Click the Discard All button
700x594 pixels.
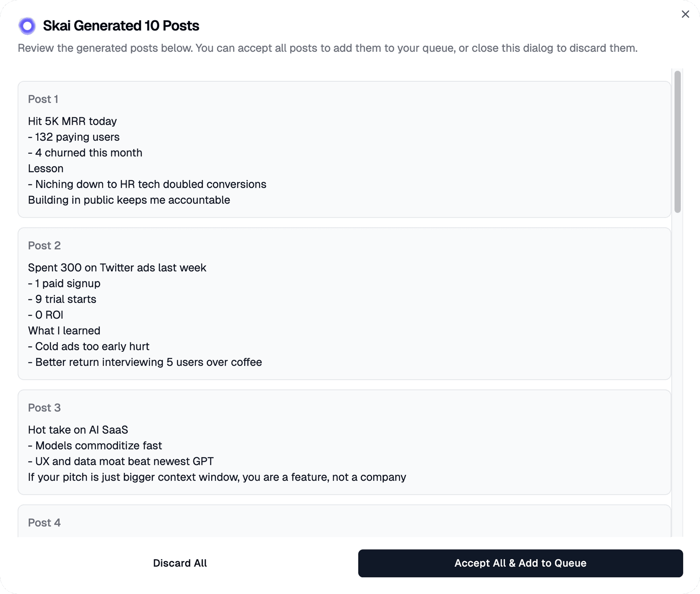pos(180,563)
